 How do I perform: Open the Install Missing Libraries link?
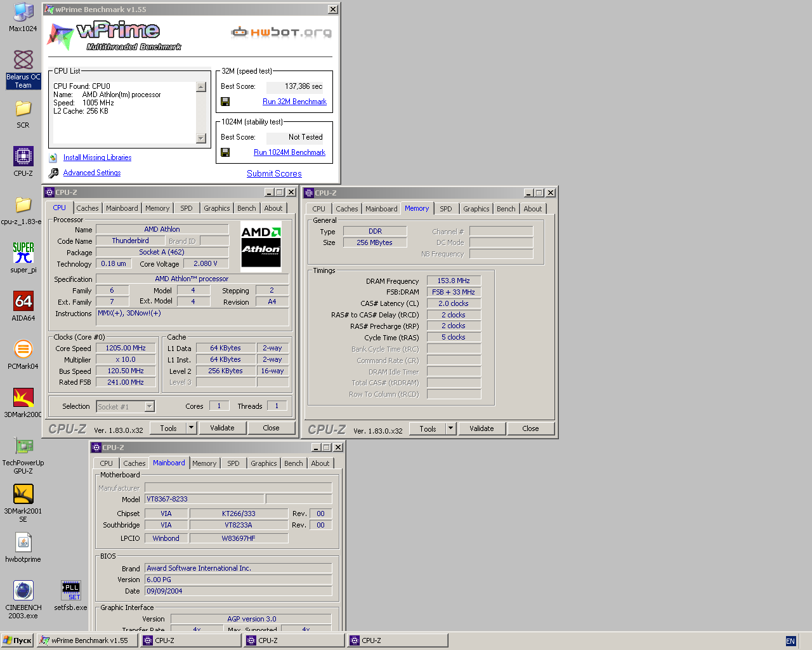(98, 157)
